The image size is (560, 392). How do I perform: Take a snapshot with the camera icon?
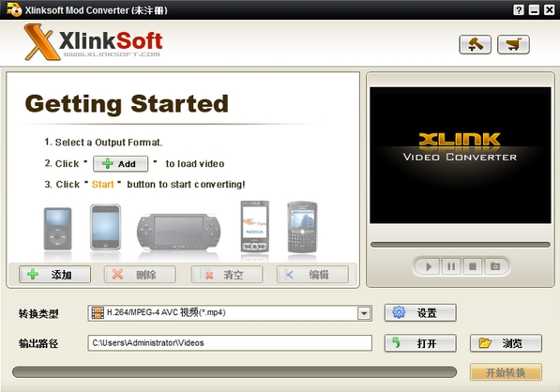(x=495, y=266)
